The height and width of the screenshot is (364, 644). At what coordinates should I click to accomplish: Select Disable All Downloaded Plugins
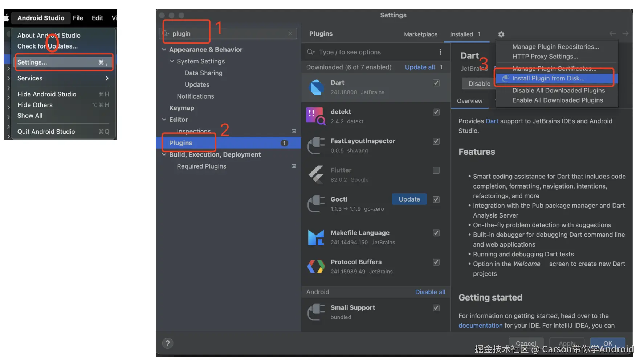pyautogui.click(x=558, y=90)
